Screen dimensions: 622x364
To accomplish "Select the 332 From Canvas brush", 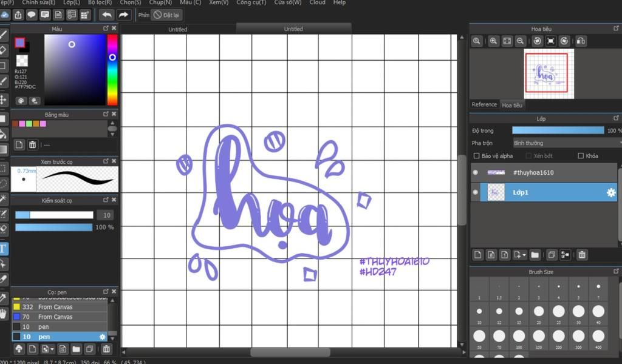I will [60, 307].
